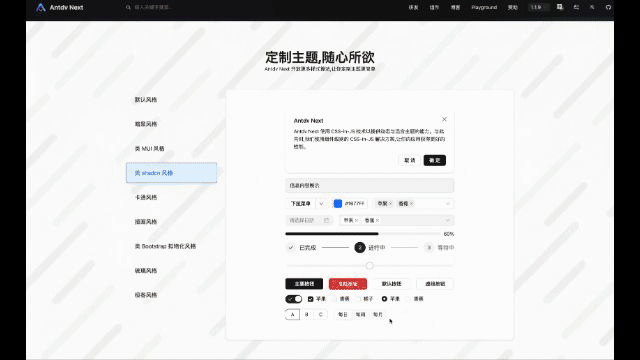Click the step 2 circle icon
Viewport: 640px width, 360px height.
point(360,248)
